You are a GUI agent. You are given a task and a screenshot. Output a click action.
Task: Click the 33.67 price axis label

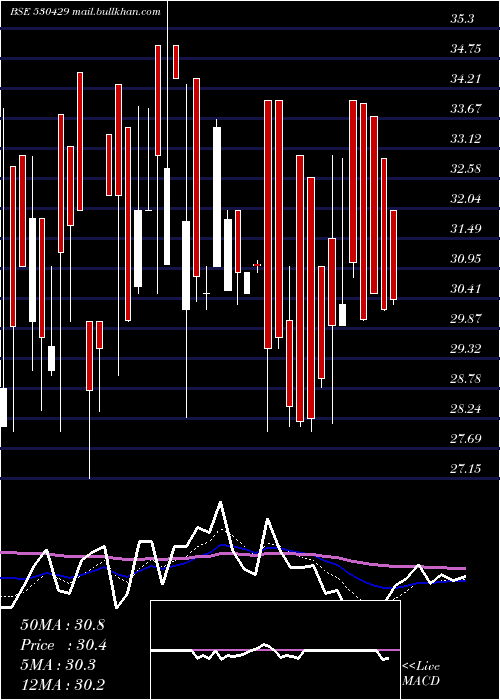[466, 108]
